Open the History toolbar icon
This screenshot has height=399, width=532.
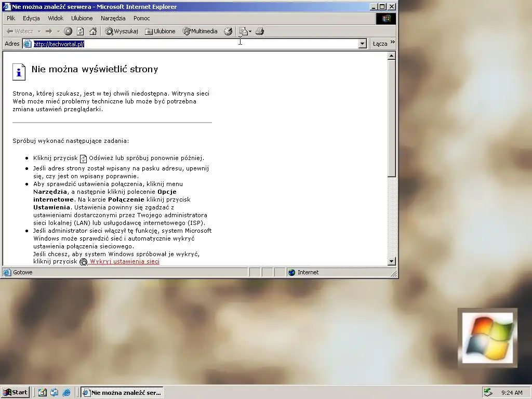click(229, 31)
